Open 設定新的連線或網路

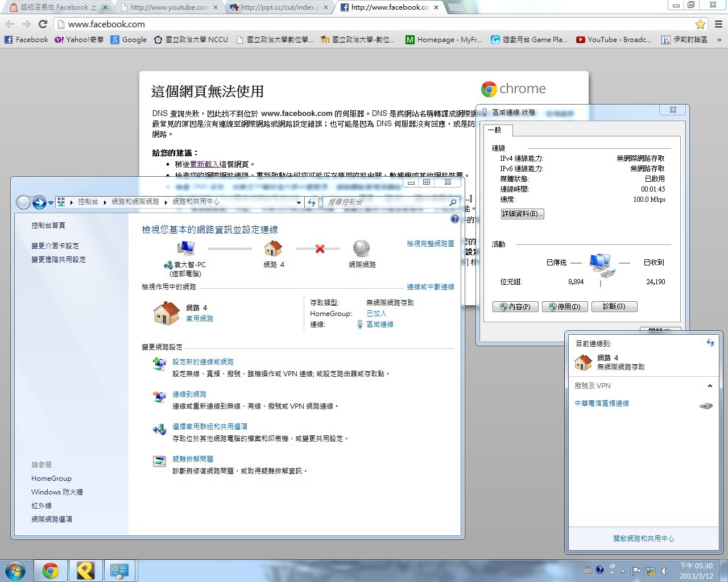203,362
